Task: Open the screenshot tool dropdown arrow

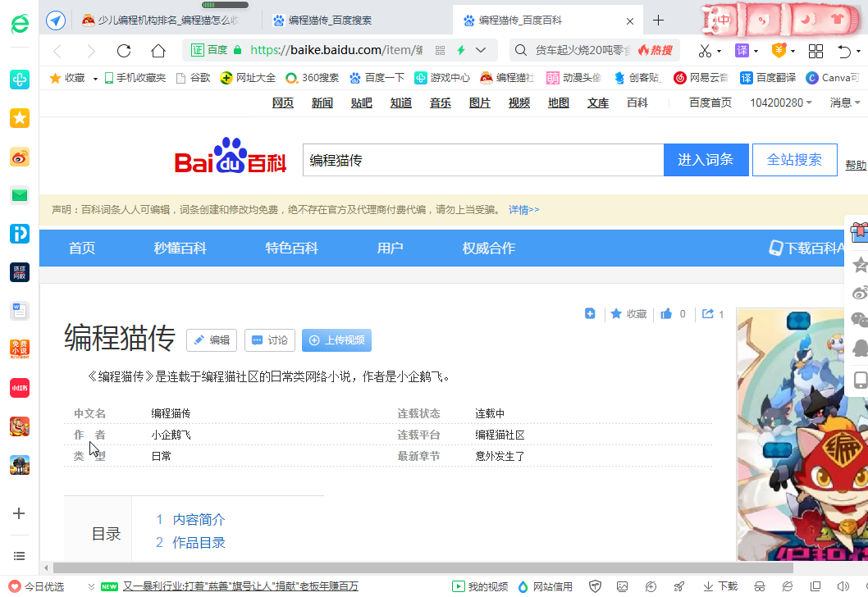Action: pos(719,52)
